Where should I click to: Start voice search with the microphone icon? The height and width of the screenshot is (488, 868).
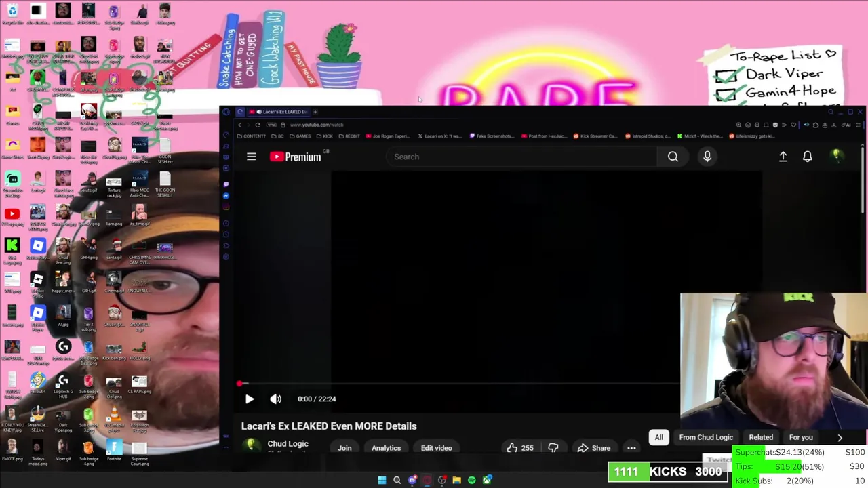pos(707,157)
